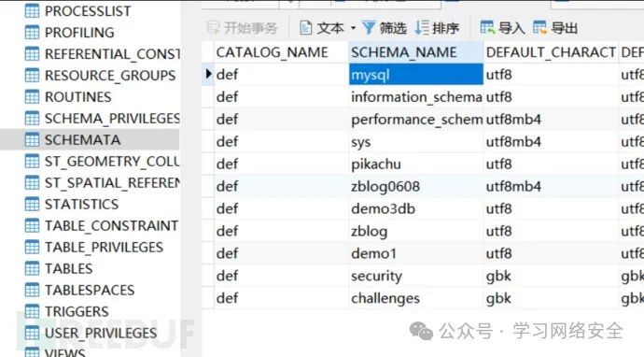Click the begin transaction (开始事务) icon

(x=213, y=28)
